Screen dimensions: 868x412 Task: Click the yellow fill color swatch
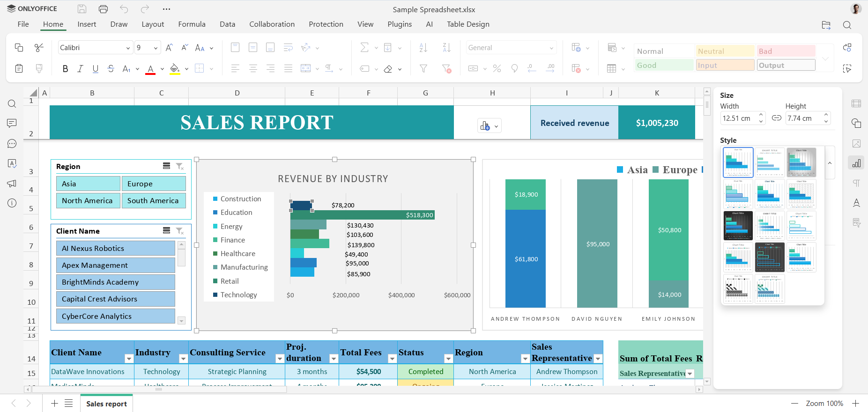pos(174,69)
